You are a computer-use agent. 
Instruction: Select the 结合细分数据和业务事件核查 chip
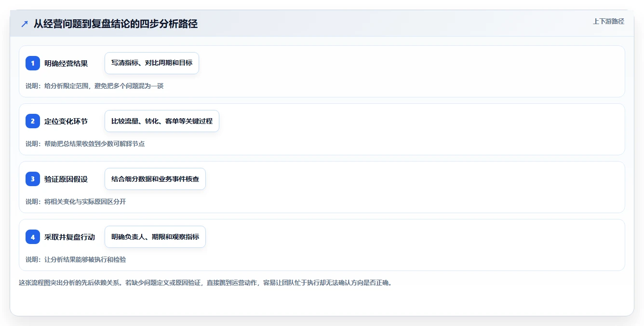pos(155,179)
